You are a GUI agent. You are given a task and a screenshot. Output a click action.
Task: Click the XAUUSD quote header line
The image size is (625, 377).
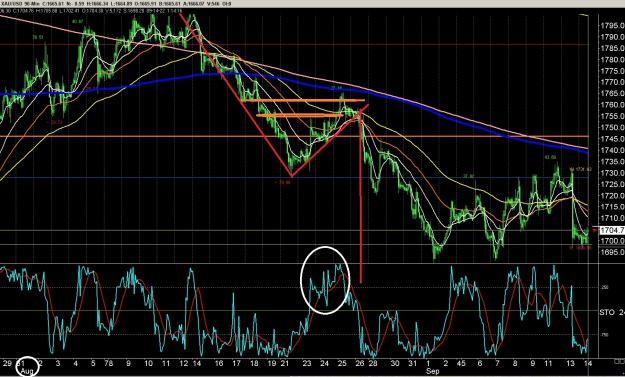(116, 4)
